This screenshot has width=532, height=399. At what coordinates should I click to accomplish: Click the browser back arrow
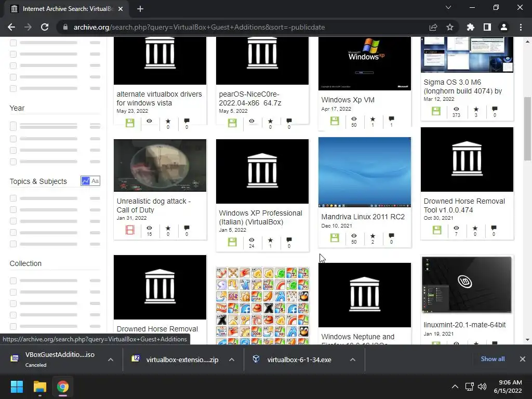[x=11, y=27]
